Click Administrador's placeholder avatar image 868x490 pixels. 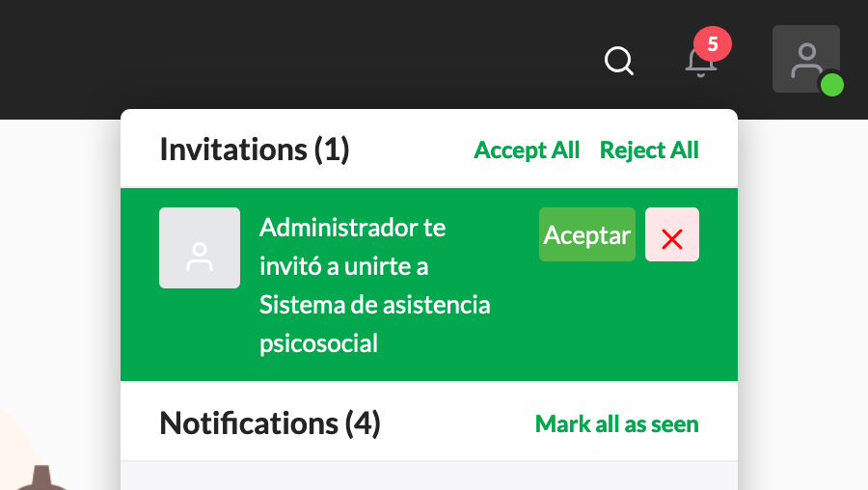pyautogui.click(x=200, y=248)
